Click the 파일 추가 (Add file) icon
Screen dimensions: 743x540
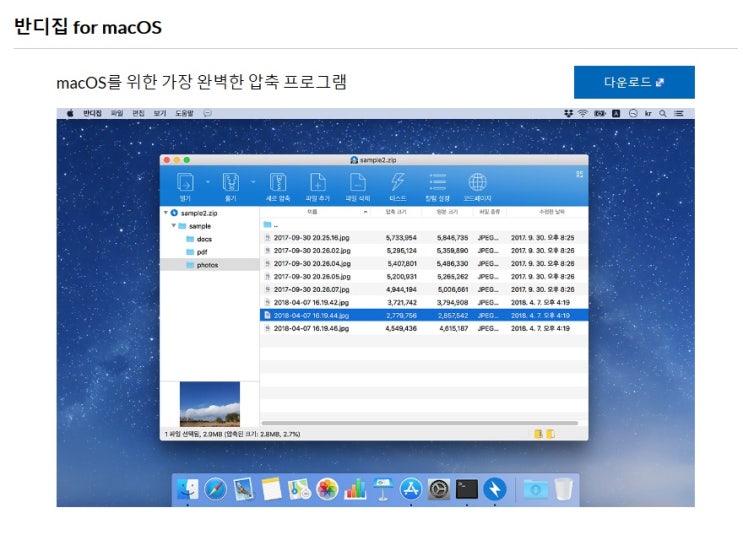tap(317, 182)
